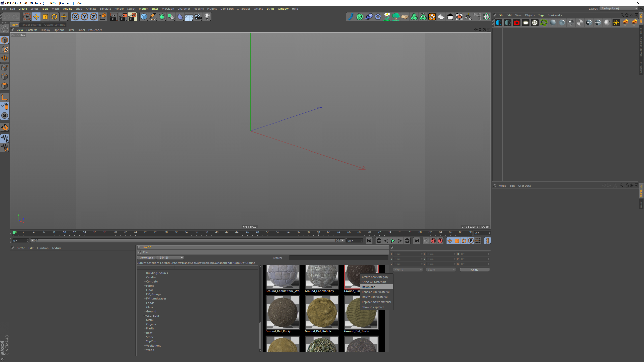Select the Ground_Dirt_Rubble material thumbnail
Screen dimensions: 644x362
[322, 312]
